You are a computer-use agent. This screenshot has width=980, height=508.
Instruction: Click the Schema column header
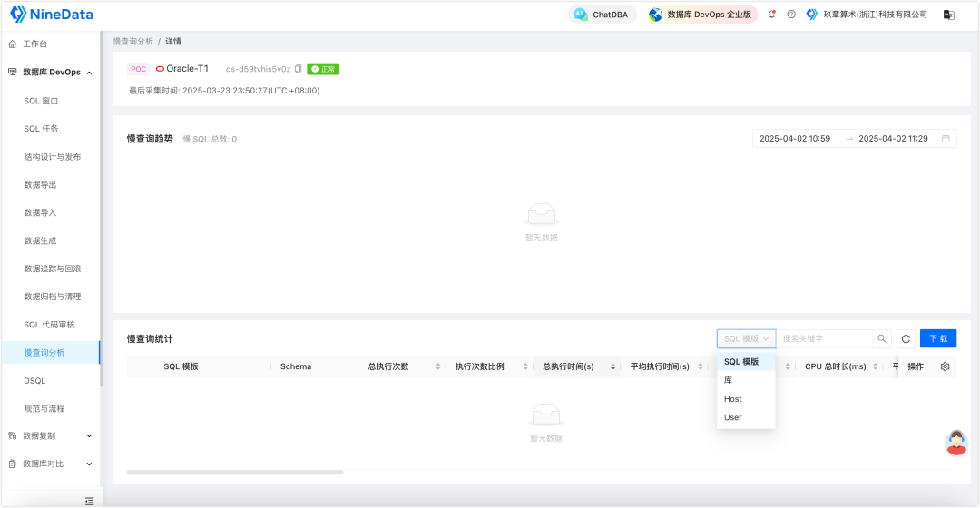coord(296,366)
